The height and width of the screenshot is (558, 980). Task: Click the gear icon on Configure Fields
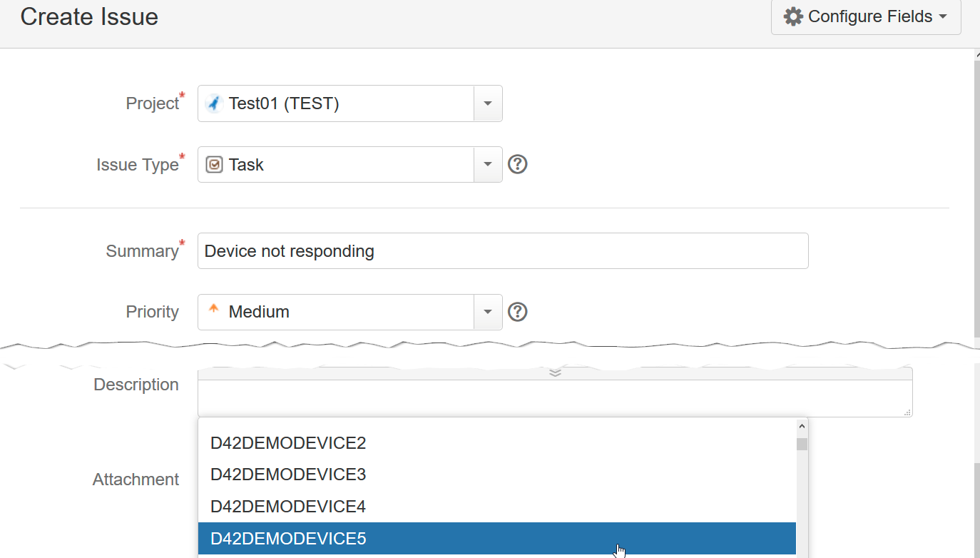coord(793,16)
